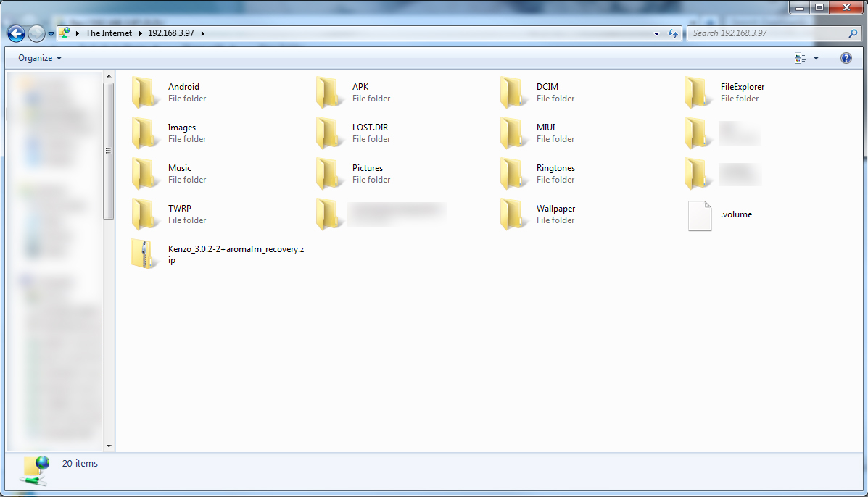
Task: Click the Change your view icon
Action: point(801,58)
